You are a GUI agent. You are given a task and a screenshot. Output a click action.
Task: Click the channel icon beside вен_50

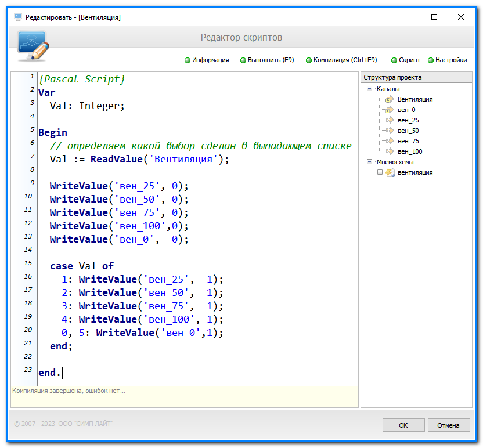pos(390,131)
